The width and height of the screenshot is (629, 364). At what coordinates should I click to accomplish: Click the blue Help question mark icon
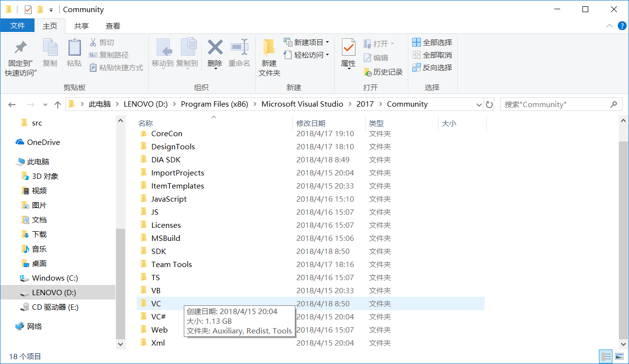tap(622, 26)
